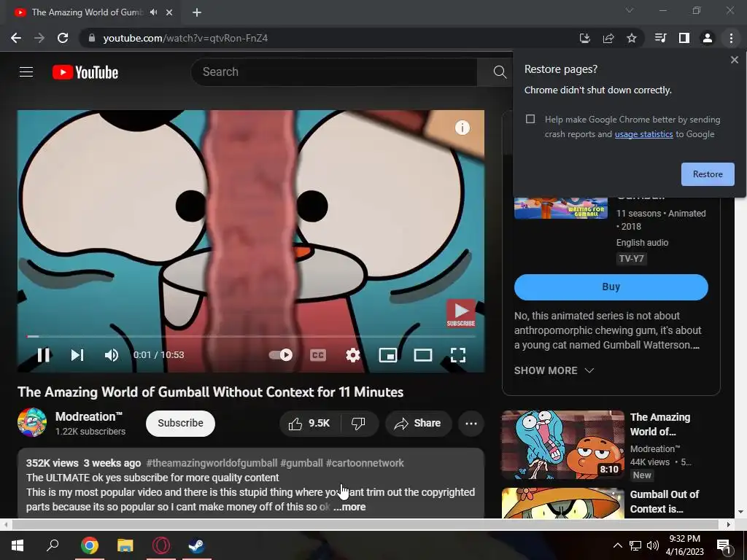This screenshot has width=747, height=560.
Task: Expand the description with ...more
Action: [x=349, y=507]
